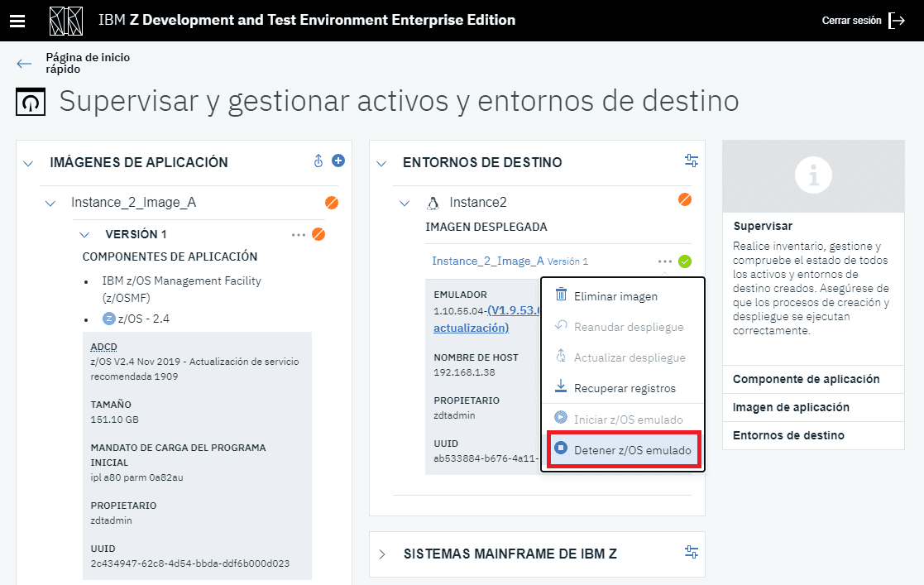Click the back arrow to quick start page
Viewport: 924px width, 585px height.
tap(24, 64)
